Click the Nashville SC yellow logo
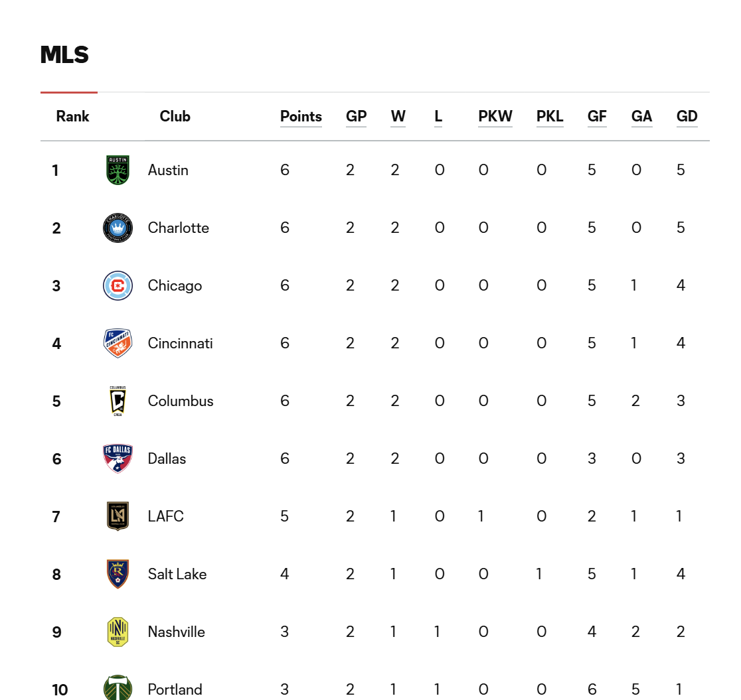 118,632
